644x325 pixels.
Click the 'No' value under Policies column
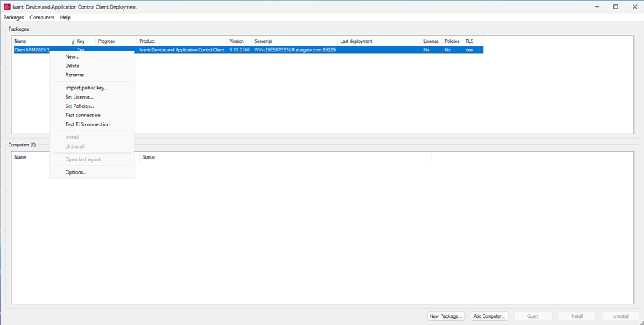click(447, 50)
